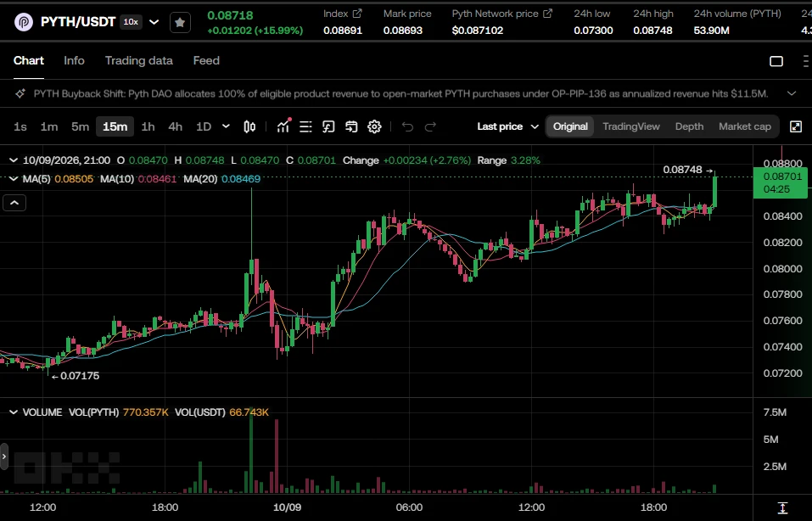This screenshot has height=521, width=812.
Task: Open the Last price dropdown
Action: pyautogui.click(x=507, y=126)
